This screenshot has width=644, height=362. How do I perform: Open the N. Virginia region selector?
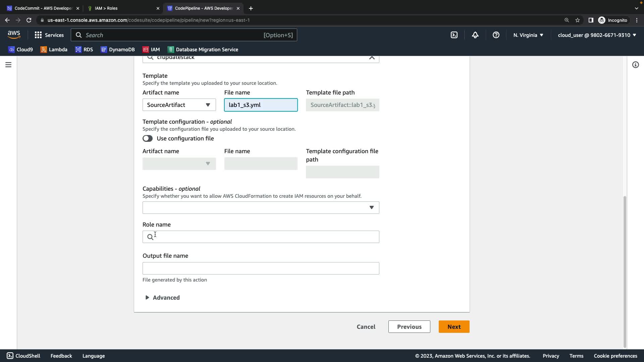click(528, 35)
